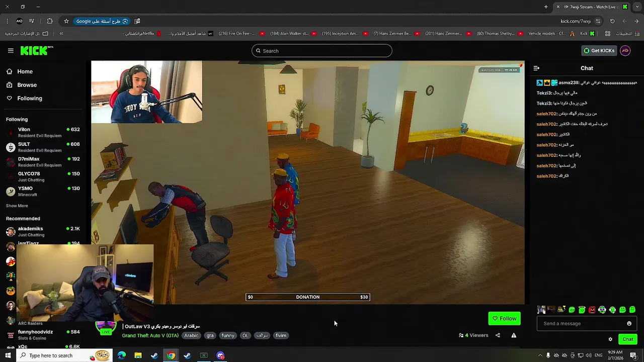Click the address bar kick.com URL
This screenshot has height=362, width=644.
(576, 21)
